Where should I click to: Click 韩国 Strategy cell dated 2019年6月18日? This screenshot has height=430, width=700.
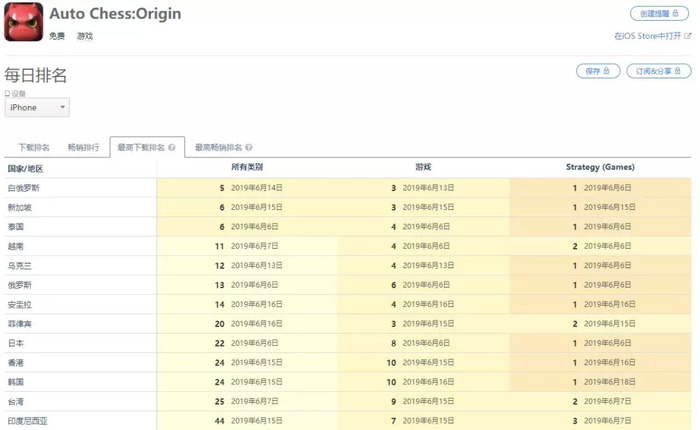point(600,382)
